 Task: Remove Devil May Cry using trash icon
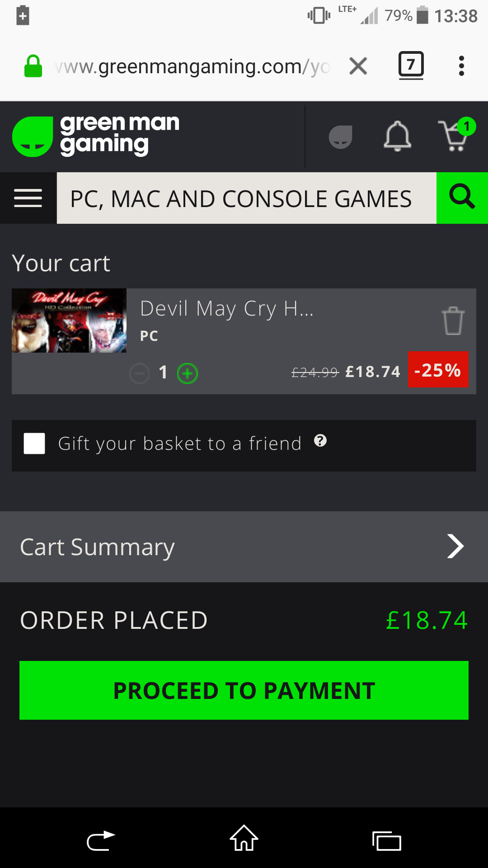(453, 321)
